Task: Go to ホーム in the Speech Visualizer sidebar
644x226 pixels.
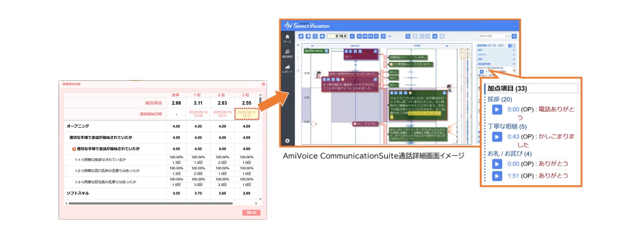Action: click(x=287, y=39)
